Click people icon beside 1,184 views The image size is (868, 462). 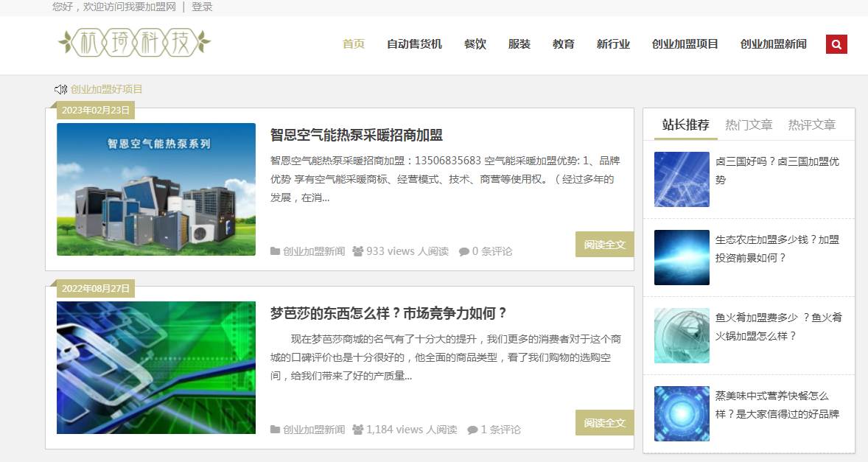coord(358,430)
